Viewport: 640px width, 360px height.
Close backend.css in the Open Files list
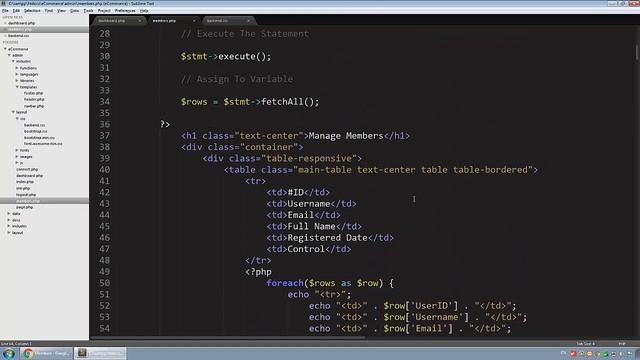coord(5,36)
